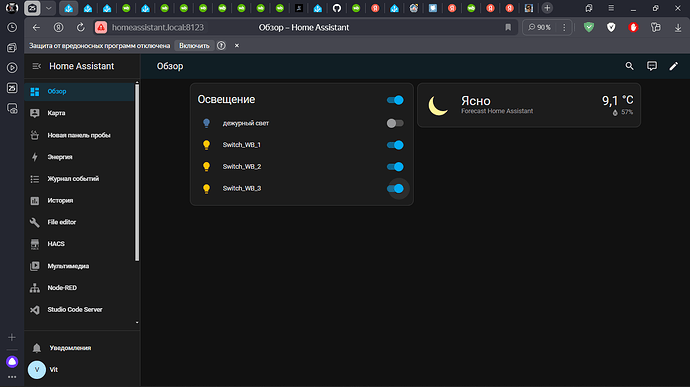This screenshot has height=387, width=690.
Task: Turn off Switch_WB_1 toggle
Action: [x=395, y=145]
